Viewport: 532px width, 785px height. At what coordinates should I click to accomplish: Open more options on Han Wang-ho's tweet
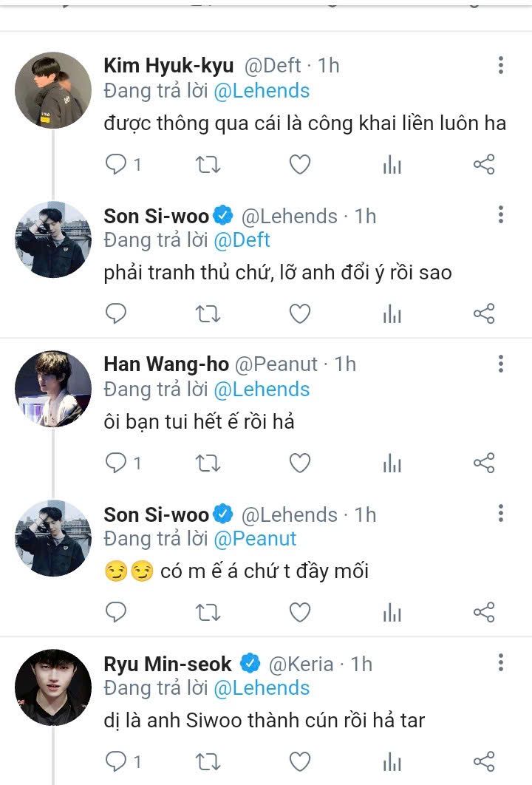(501, 364)
